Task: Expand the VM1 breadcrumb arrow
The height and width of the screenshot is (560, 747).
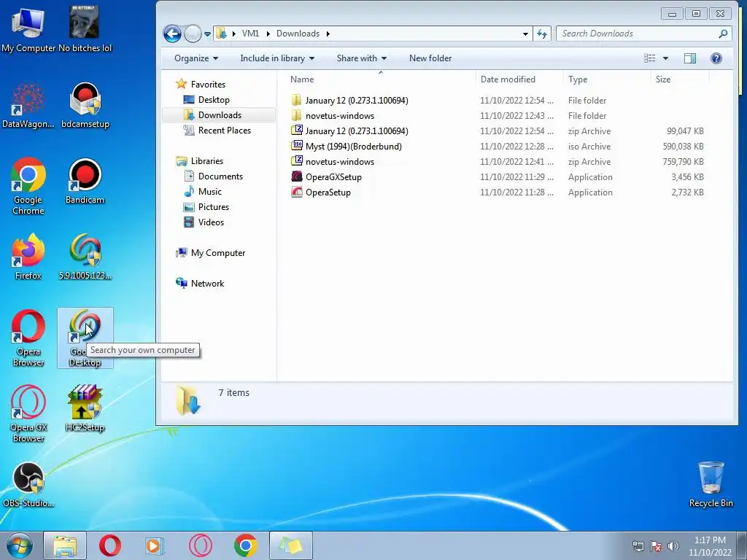Action: [268, 34]
